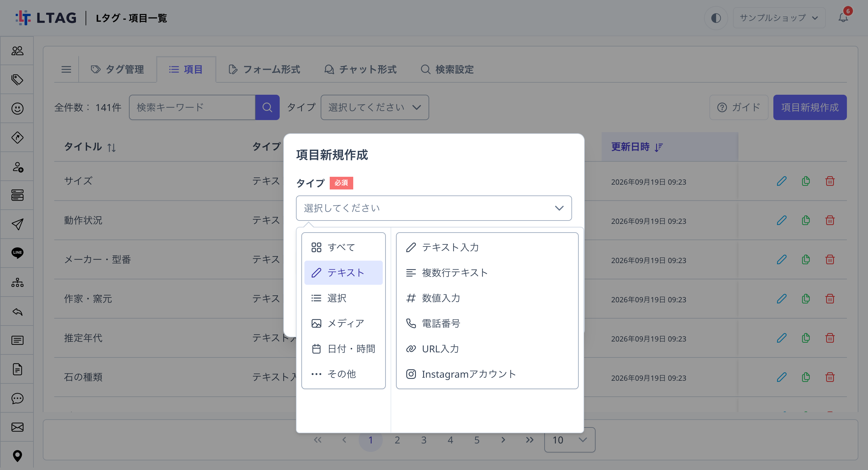This screenshot has height=470, width=868.
Task: Sort by タイトル column arrows
Action: tap(112, 147)
